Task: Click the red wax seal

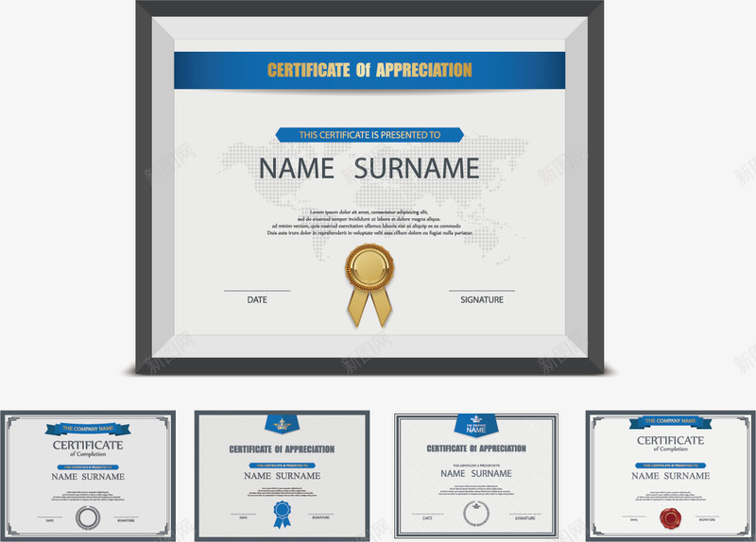Action: (x=672, y=517)
